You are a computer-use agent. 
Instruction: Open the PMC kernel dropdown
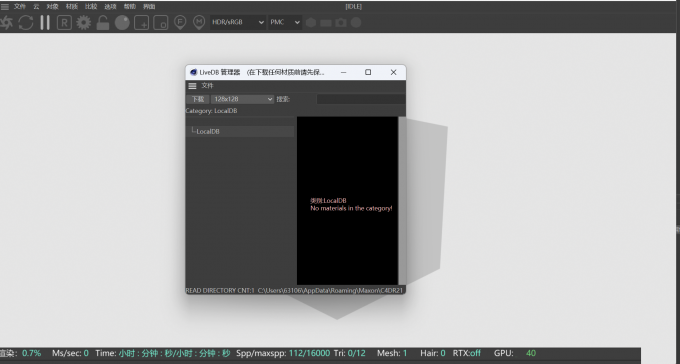point(284,23)
